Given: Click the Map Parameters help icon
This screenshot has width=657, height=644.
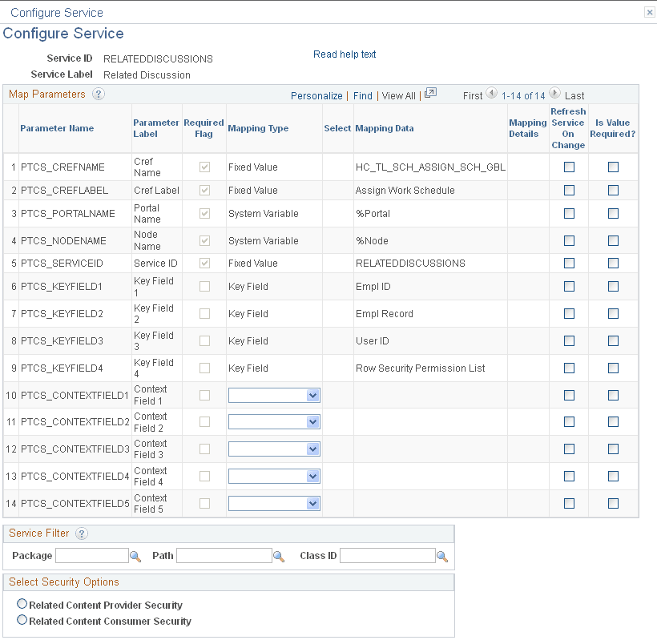Looking at the screenshot, I should [97, 94].
